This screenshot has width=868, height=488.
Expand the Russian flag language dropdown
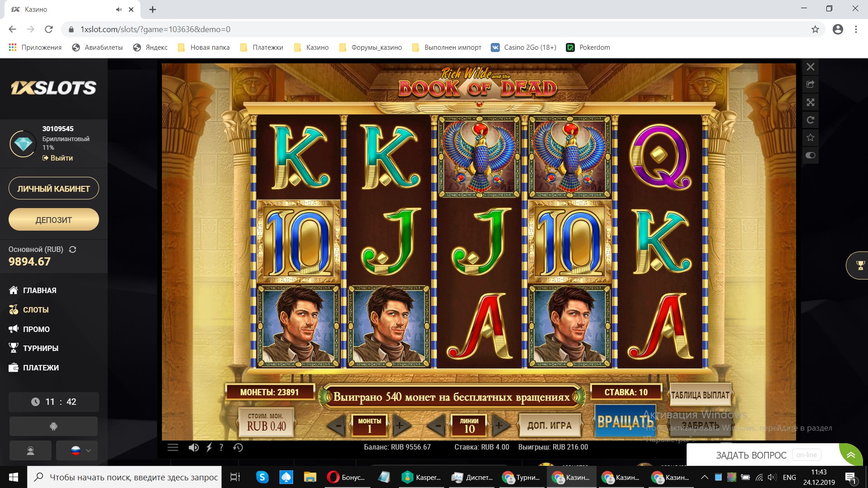(x=77, y=450)
